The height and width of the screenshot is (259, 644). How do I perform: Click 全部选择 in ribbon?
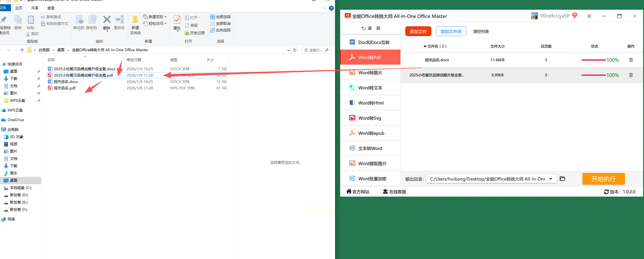pos(221,17)
